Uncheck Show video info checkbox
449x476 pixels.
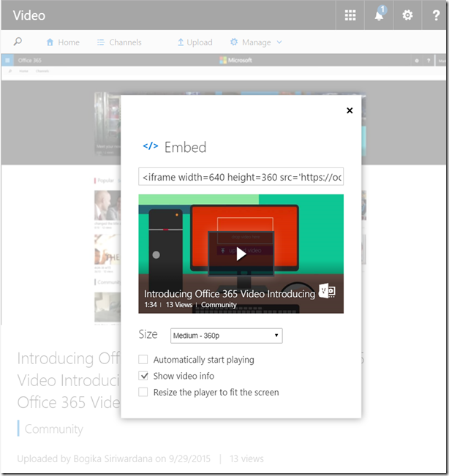[x=143, y=376]
